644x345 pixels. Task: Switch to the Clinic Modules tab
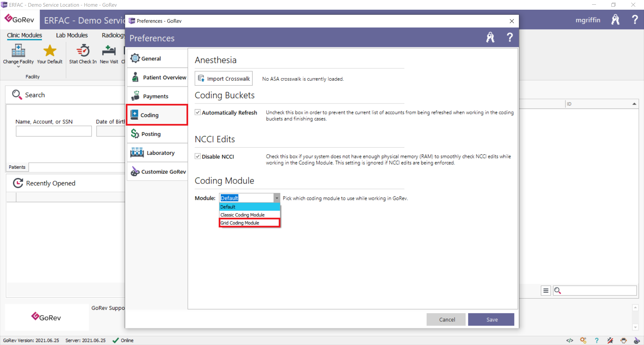click(x=24, y=35)
